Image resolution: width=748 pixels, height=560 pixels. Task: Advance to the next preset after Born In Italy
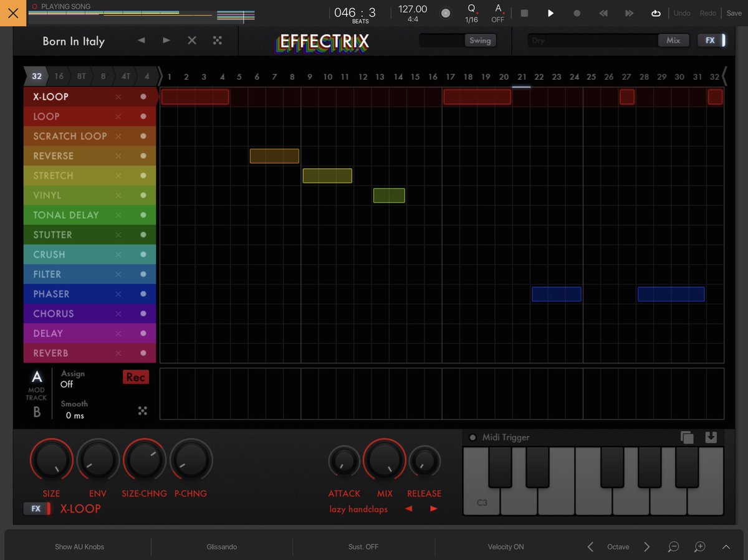(x=166, y=40)
